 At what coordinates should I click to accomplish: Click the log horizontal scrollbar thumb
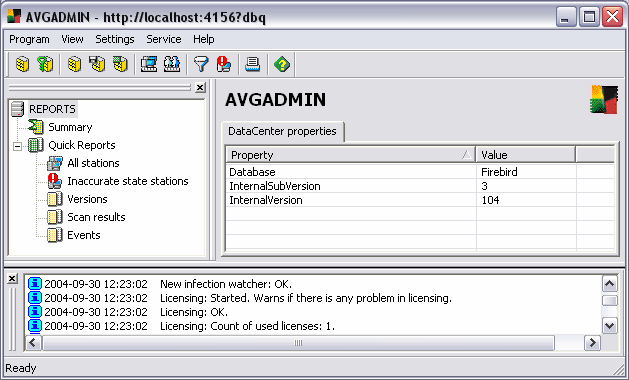[298, 343]
